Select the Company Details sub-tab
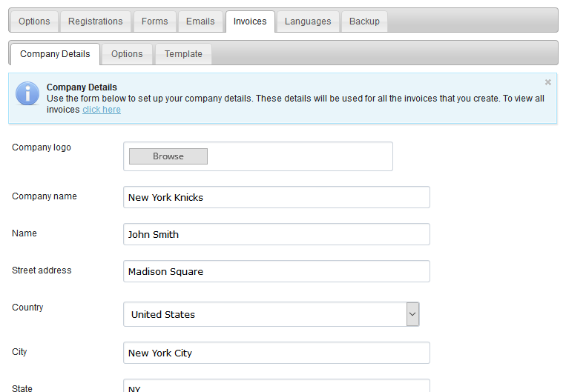Image resolution: width=566 pixels, height=392 pixels. 55,54
